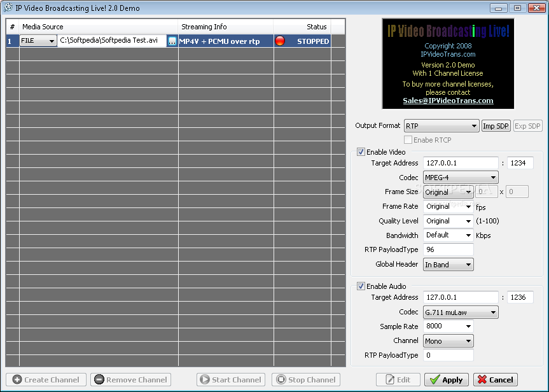
Task: Click the Streaming Info column header
Action: pyautogui.click(x=226, y=27)
